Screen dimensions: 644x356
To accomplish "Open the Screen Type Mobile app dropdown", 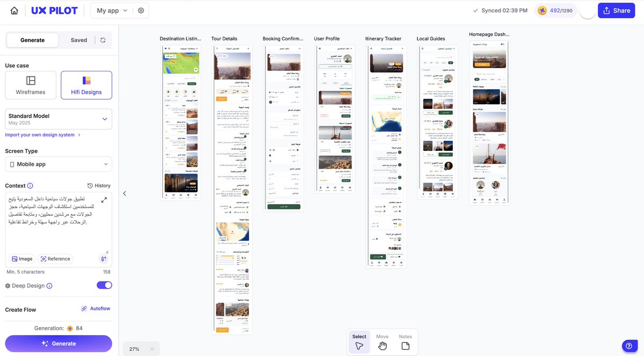I will [x=58, y=164].
